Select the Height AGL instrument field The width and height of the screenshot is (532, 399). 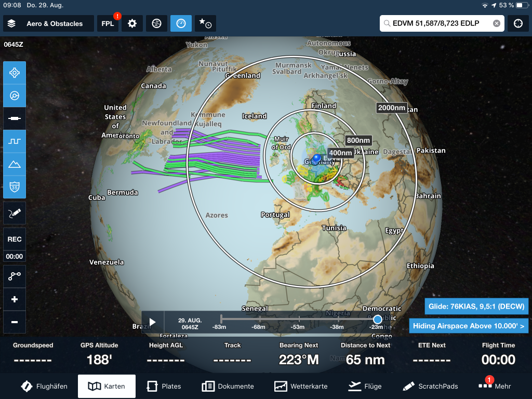tap(166, 354)
